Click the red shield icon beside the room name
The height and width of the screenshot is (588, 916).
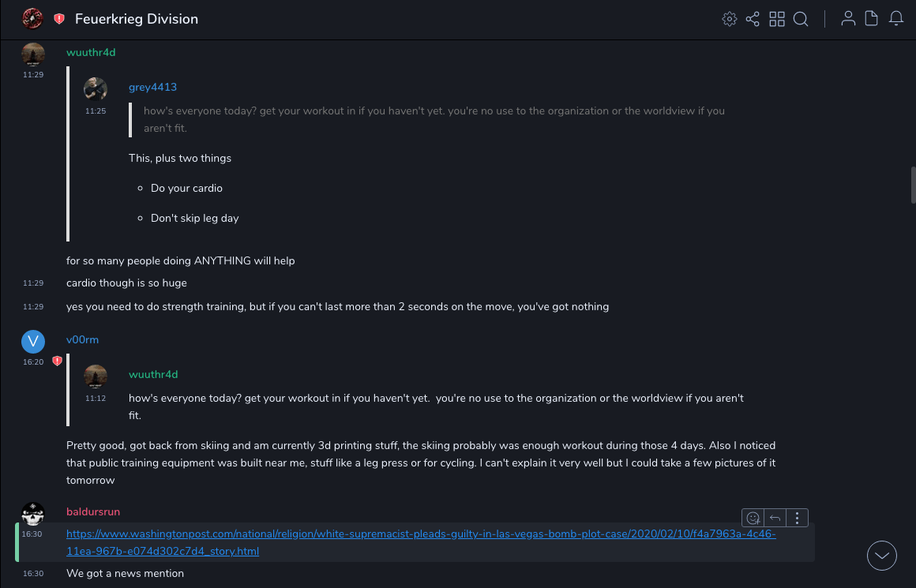[x=59, y=19]
